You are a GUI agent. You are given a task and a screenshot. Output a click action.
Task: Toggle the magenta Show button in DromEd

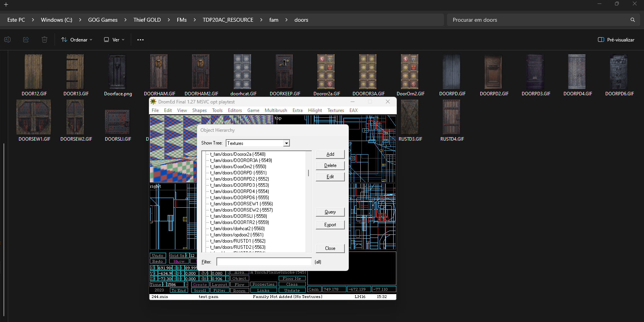coord(179,262)
